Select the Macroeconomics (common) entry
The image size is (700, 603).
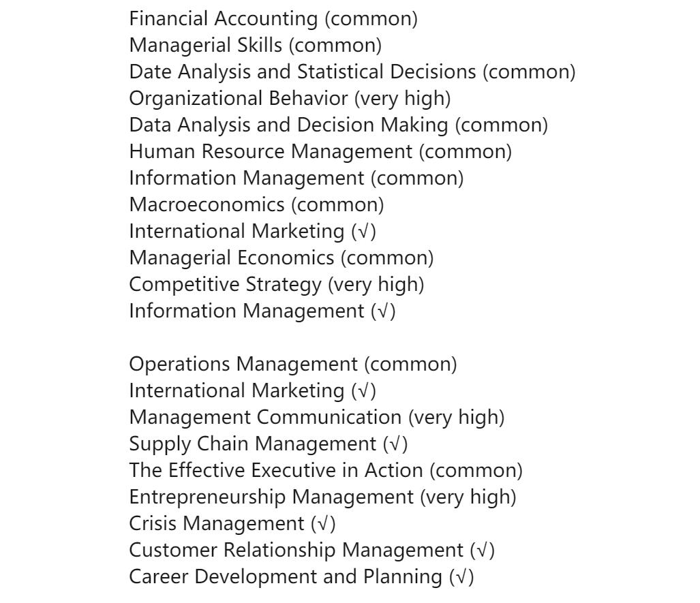tap(256, 204)
